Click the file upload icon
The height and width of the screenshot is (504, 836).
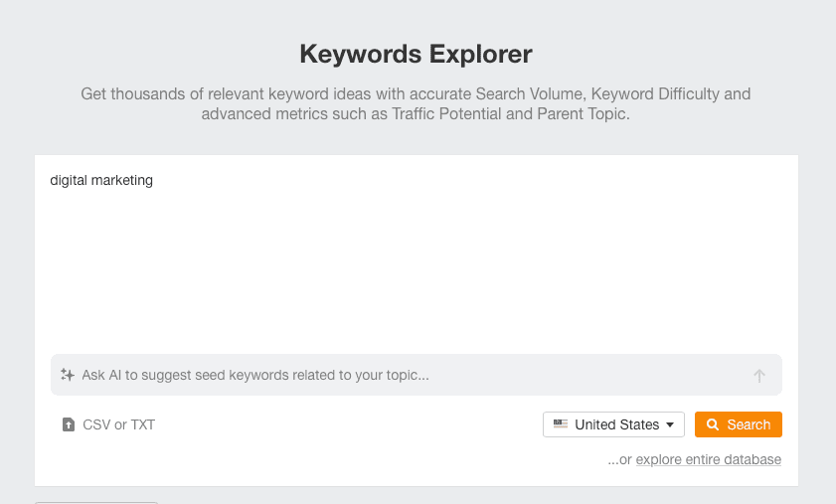68,424
